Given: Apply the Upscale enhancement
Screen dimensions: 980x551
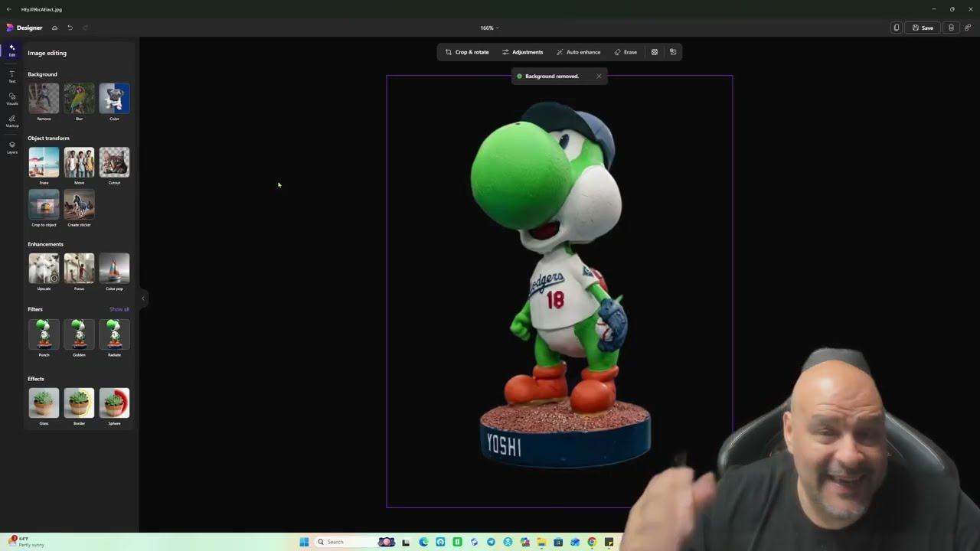Looking at the screenshot, I should coord(44,268).
